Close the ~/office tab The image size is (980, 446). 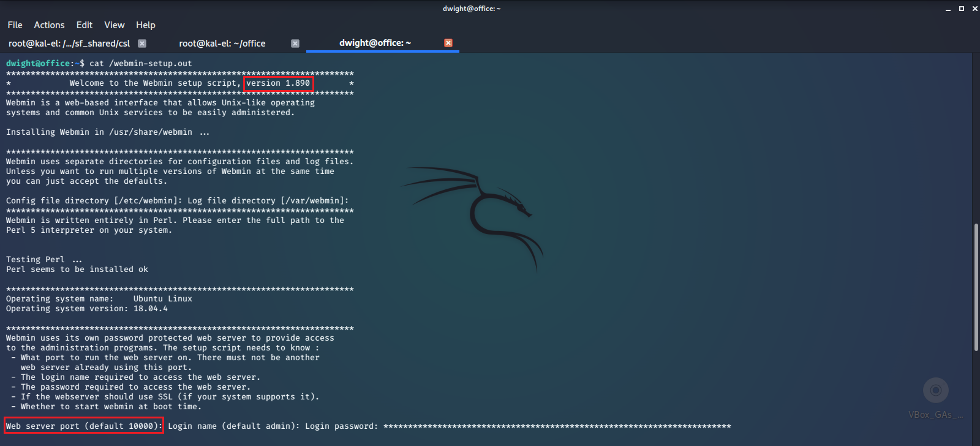point(295,43)
